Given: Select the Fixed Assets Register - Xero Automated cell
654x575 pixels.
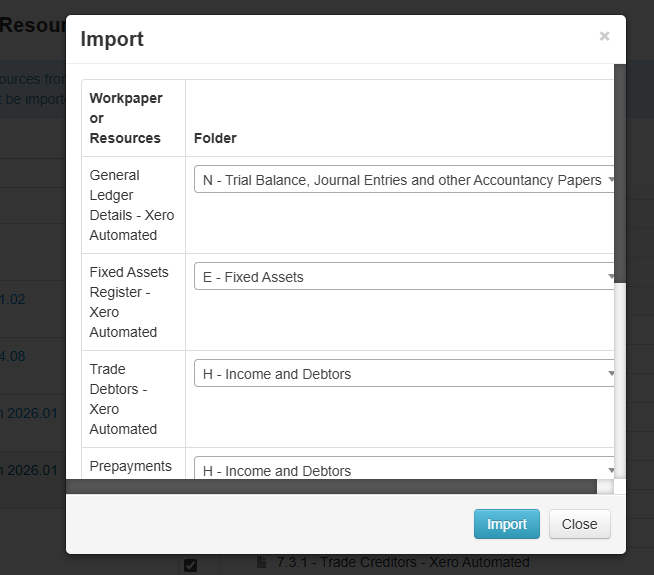Looking at the screenshot, I should coord(129,302).
